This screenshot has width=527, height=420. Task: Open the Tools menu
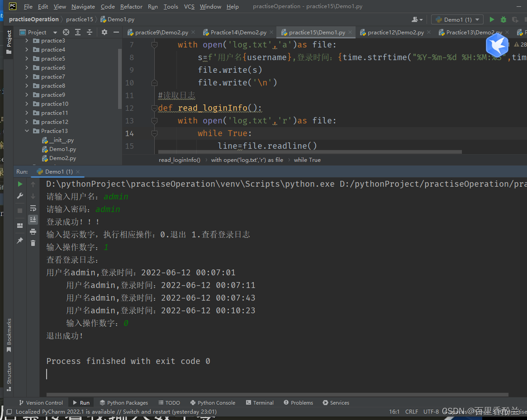tap(171, 6)
